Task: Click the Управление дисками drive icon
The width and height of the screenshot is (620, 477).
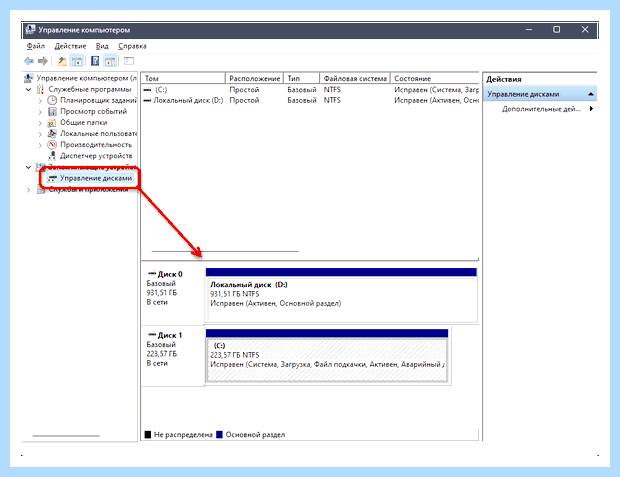Action: tap(52, 178)
